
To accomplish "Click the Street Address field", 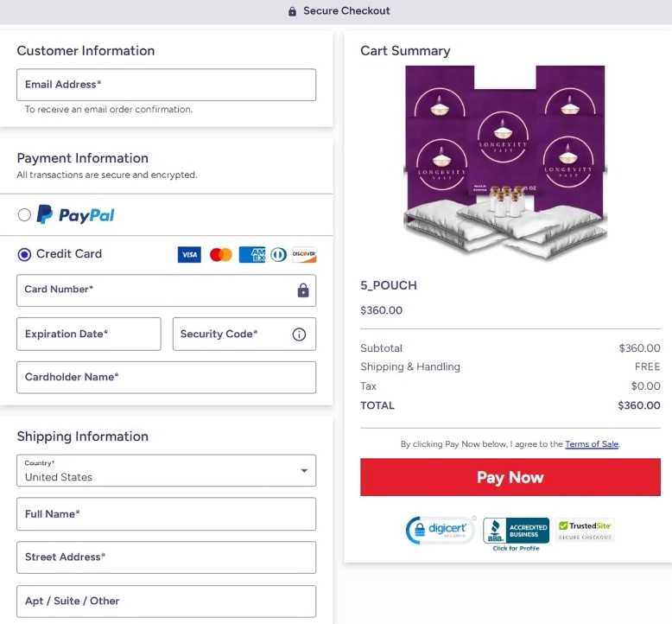I will [x=166, y=557].
